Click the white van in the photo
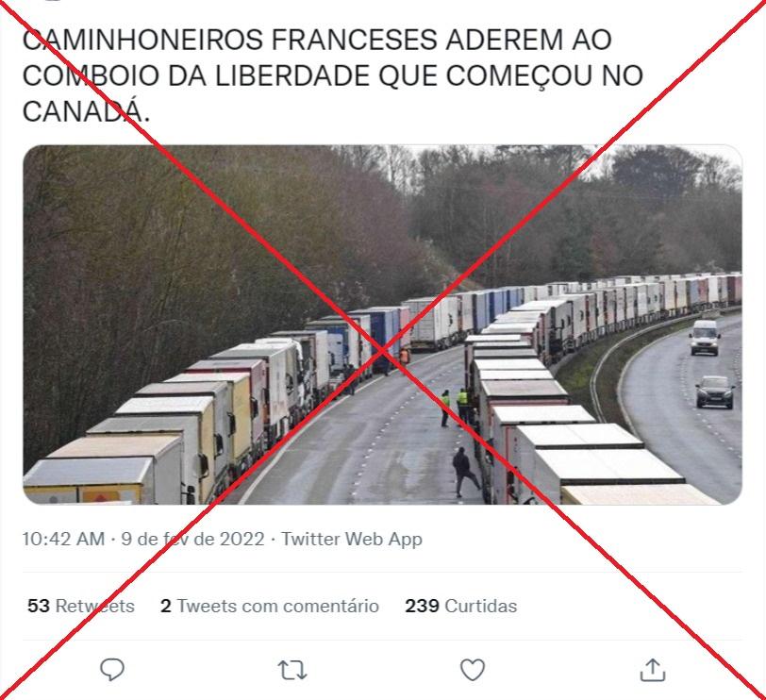The height and width of the screenshot is (700, 766). [705, 337]
